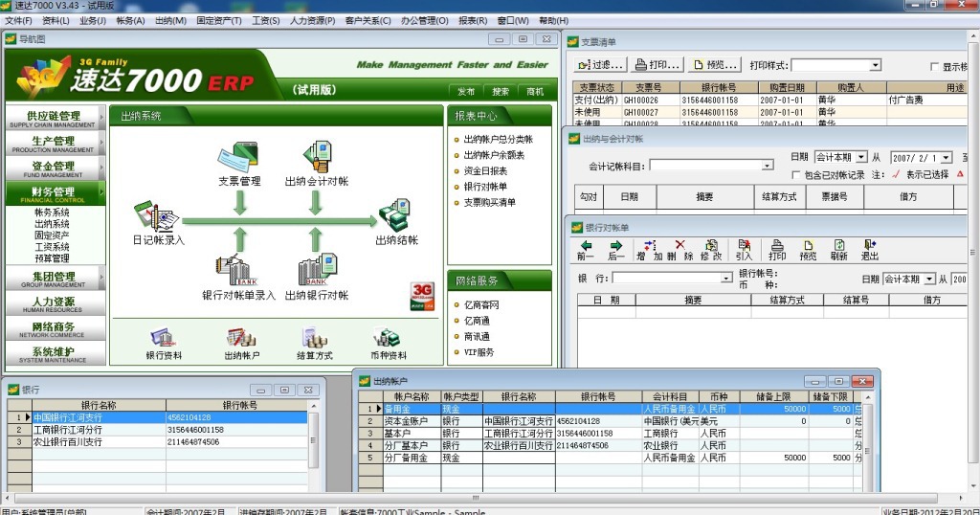Click 修改 modify icon in 银行对帐单
Viewport: 980px width, 515px height.
[x=711, y=250]
